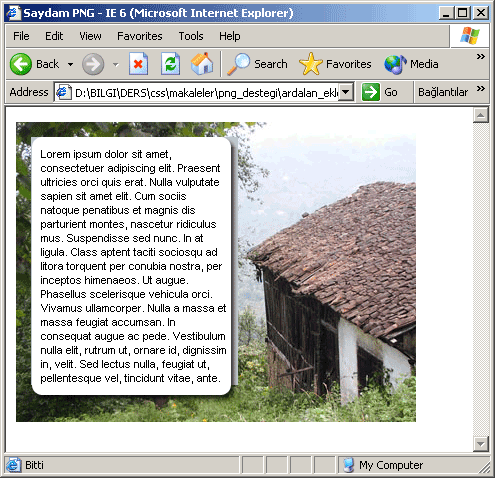Open the Favorites menu in menu bar
495x478 pixels.
pyautogui.click(x=140, y=36)
